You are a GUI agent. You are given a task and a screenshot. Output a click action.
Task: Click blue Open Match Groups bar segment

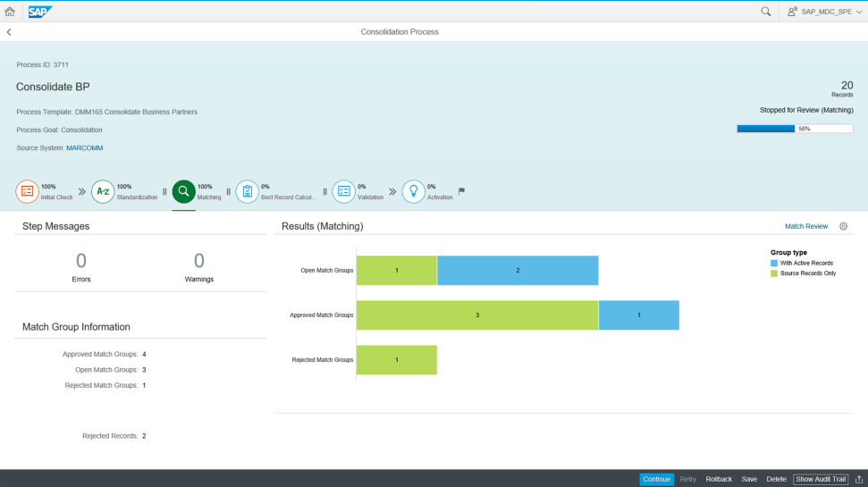click(518, 270)
